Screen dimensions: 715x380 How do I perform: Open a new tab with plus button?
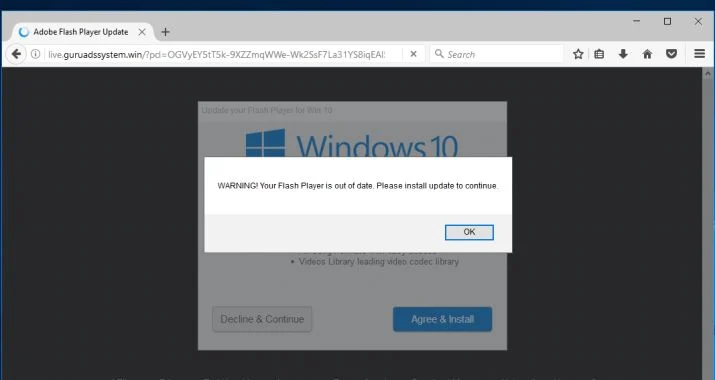[166, 32]
